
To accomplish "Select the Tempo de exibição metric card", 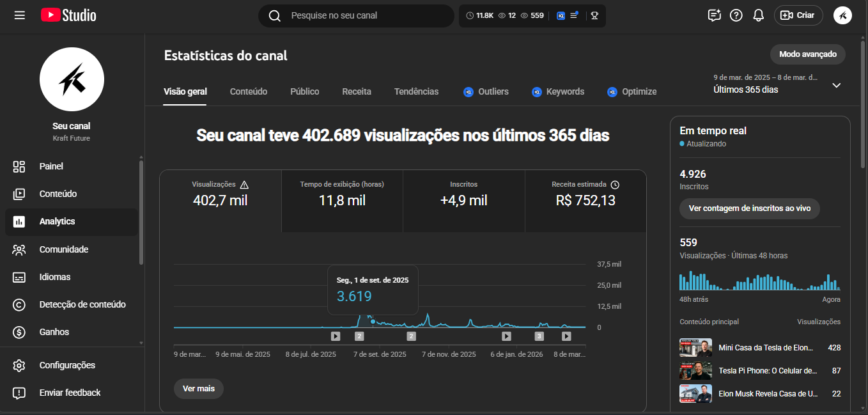I will (x=342, y=201).
